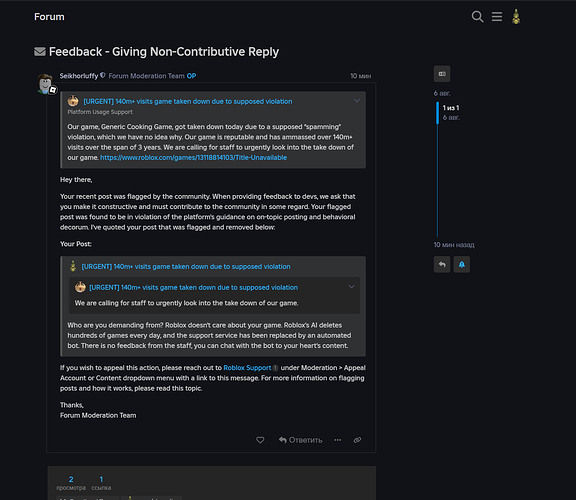This screenshot has height=500, width=576.
Task: Copy post link with chain icon
Action: [357, 440]
